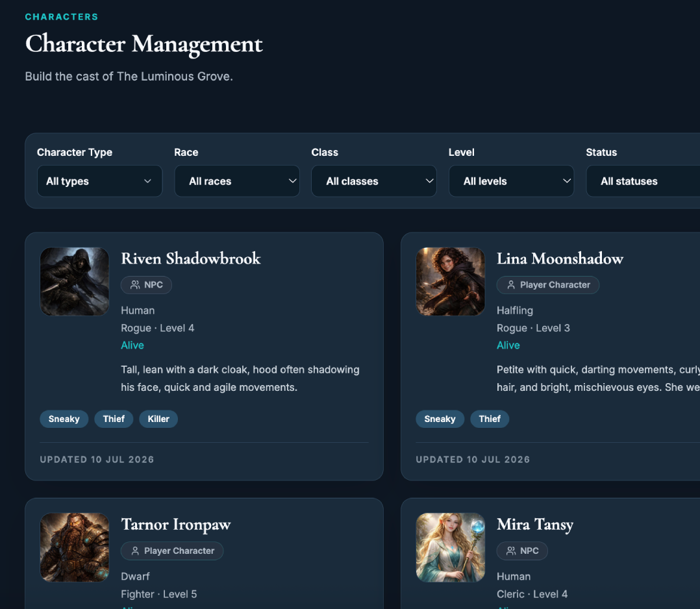
Task: Click Tarnor Ironpaw portrait thumbnail
Action: pyautogui.click(x=75, y=547)
